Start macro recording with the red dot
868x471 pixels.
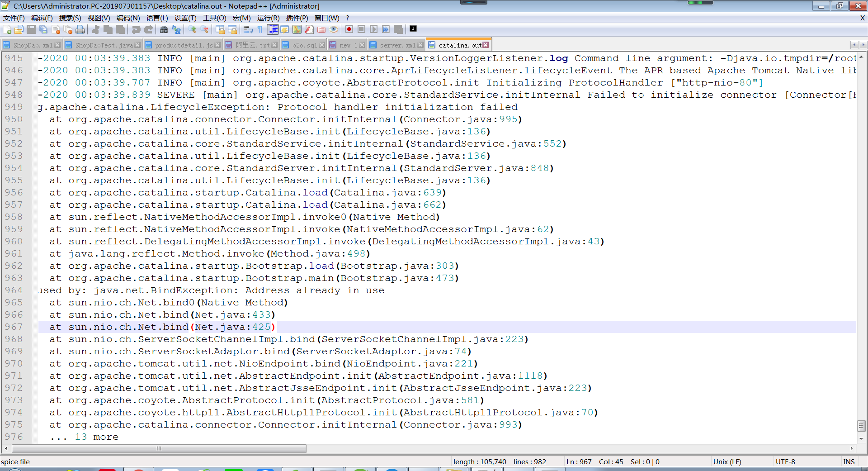coord(349,29)
